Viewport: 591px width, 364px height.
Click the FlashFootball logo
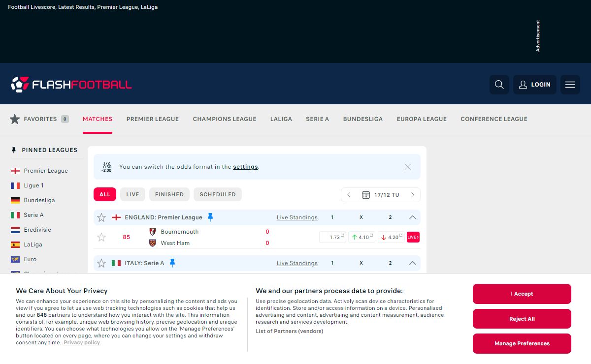coord(71,85)
